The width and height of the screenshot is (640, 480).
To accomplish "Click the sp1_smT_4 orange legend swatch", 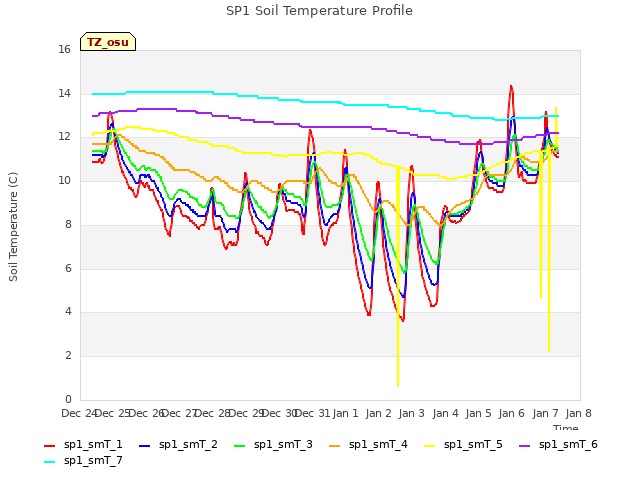I will [334, 446].
